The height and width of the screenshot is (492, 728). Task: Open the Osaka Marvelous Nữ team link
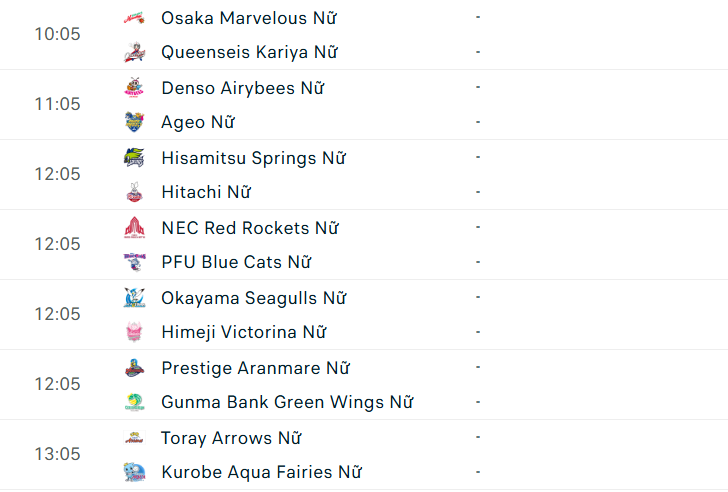pos(249,18)
